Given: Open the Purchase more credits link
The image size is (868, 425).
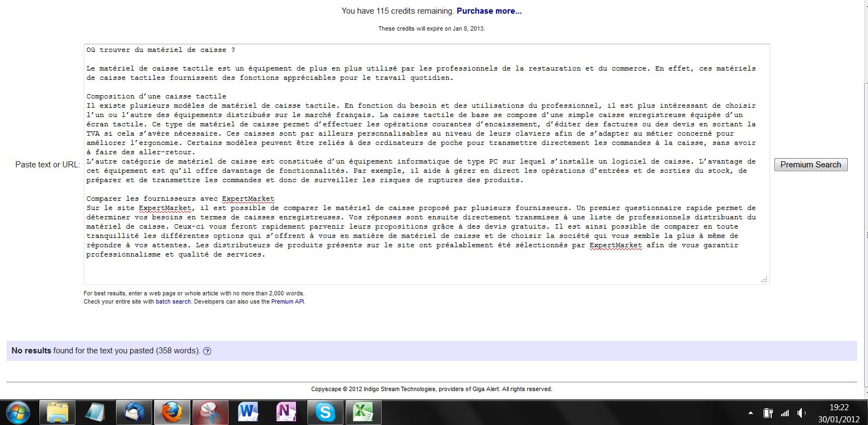Looking at the screenshot, I should [489, 11].
